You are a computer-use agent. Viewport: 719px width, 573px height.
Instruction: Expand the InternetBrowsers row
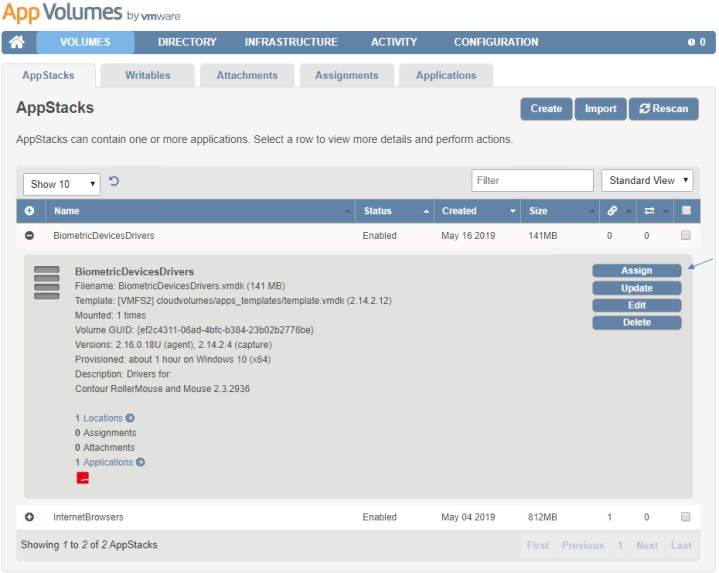29,517
